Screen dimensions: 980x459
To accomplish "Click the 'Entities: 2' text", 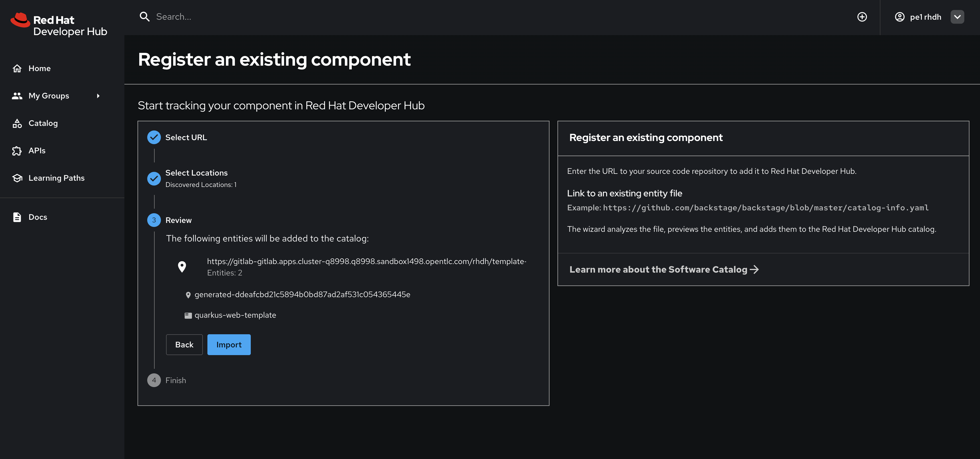I will pos(225,273).
